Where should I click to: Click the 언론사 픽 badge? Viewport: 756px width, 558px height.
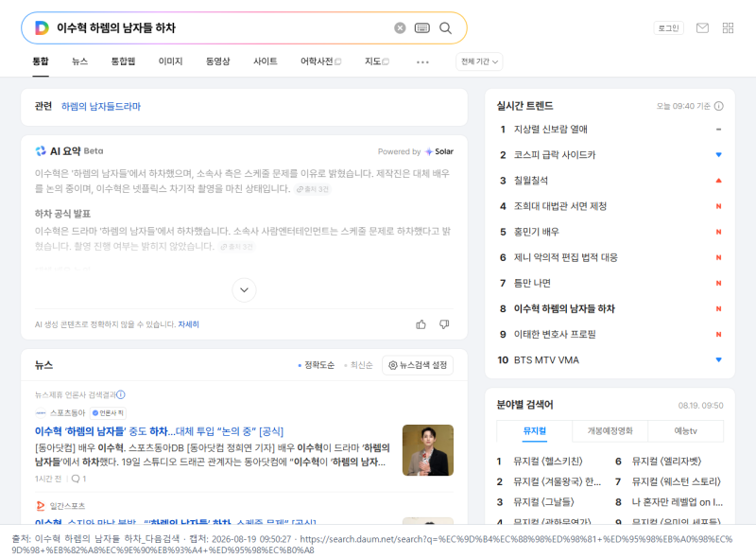tap(108, 412)
